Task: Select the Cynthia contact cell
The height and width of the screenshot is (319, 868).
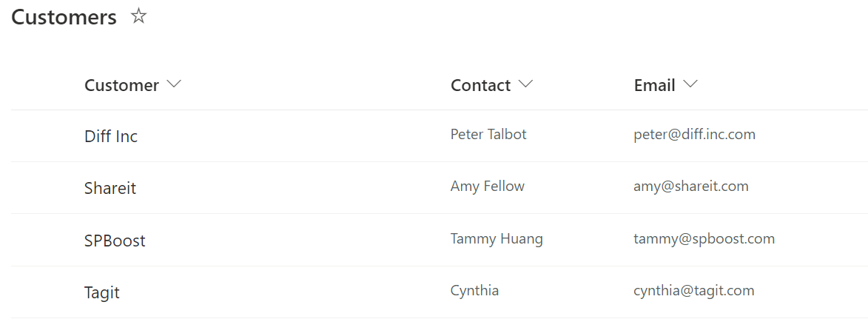Action: coord(474,291)
